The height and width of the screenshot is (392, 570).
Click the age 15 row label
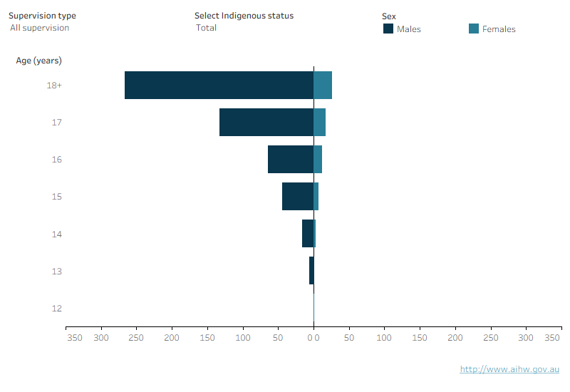[x=57, y=197]
